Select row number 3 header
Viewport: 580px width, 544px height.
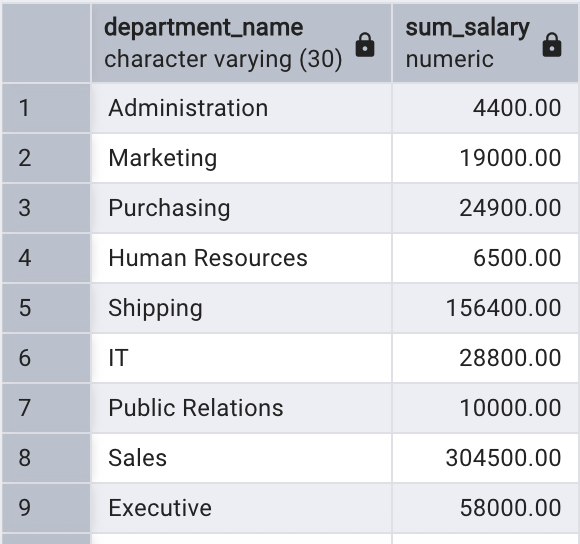pos(46,208)
